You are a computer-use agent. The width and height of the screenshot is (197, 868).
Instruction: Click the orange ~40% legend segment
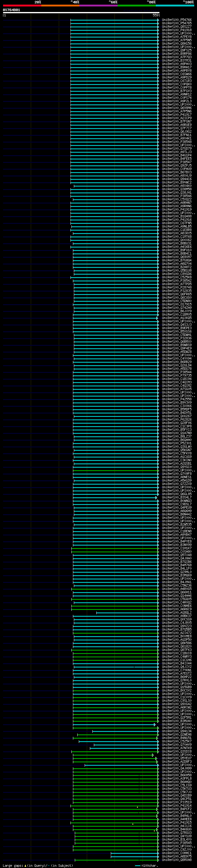[60, 6]
